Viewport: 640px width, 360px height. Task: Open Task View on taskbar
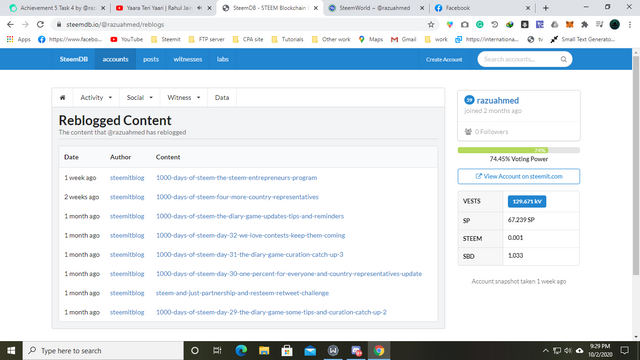pos(217,351)
